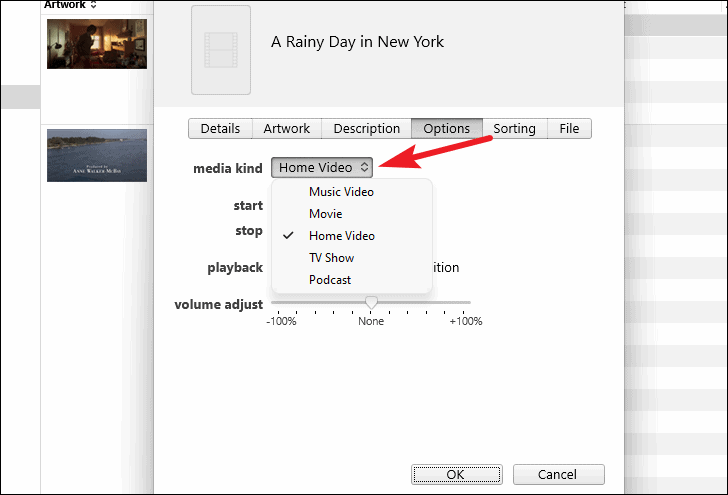Choose TV Show from media kind list
Viewport: 728px width, 495px height.
pyautogui.click(x=351, y=258)
